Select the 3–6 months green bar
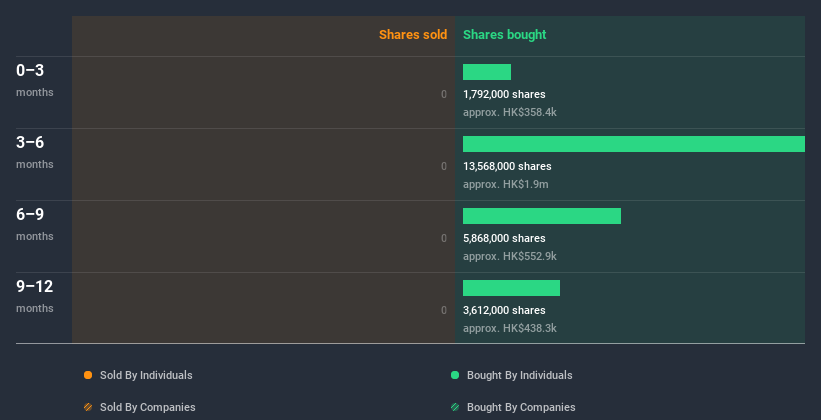Screen dimensions: 821x420 [x=634, y=144]
